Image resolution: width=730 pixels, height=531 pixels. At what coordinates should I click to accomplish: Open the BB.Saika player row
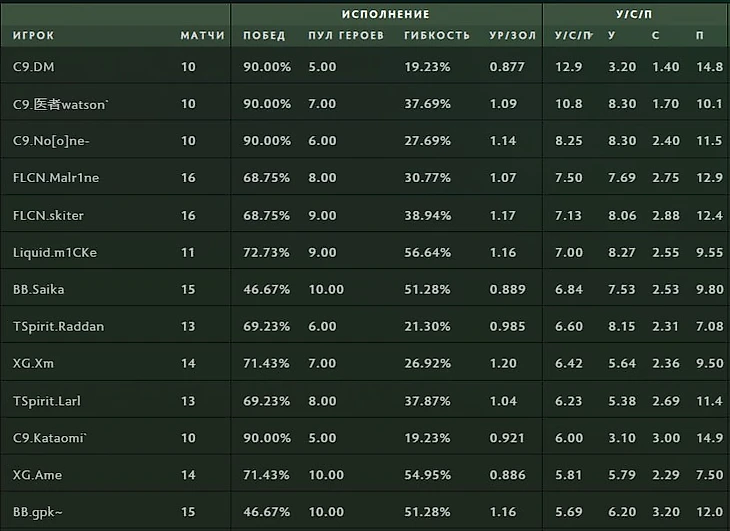click(365, 289)
